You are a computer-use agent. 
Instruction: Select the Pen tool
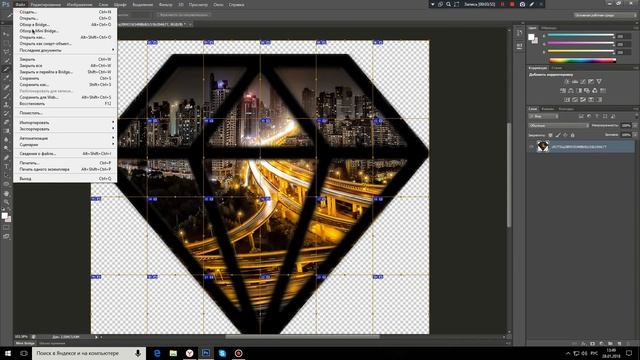(x=6, y=158)
